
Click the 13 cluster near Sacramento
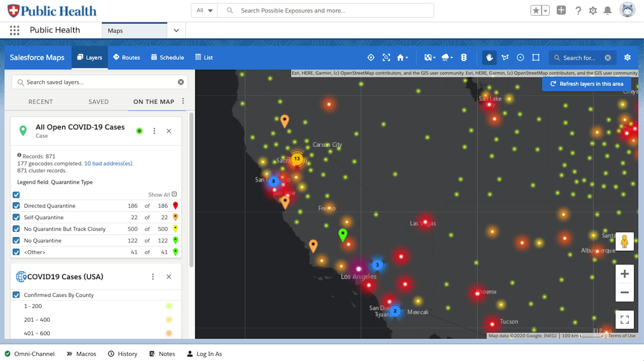pos(297,159)
